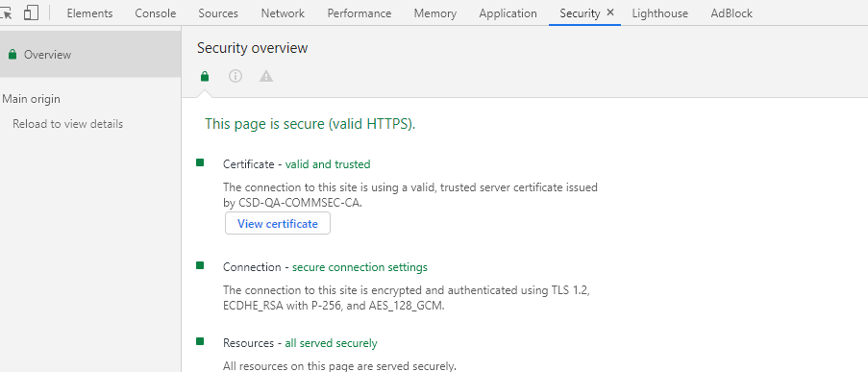Select the Security tab
The height and width of the screenshot is (372, 868).
click(580, 13)
